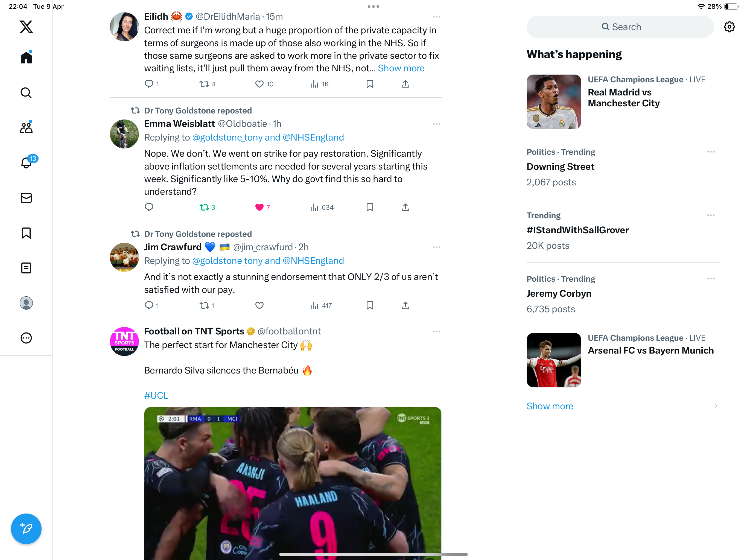747x560 pixels.
Task: Open the More circle menu in sidebar
Action: [x=26, y=338]
